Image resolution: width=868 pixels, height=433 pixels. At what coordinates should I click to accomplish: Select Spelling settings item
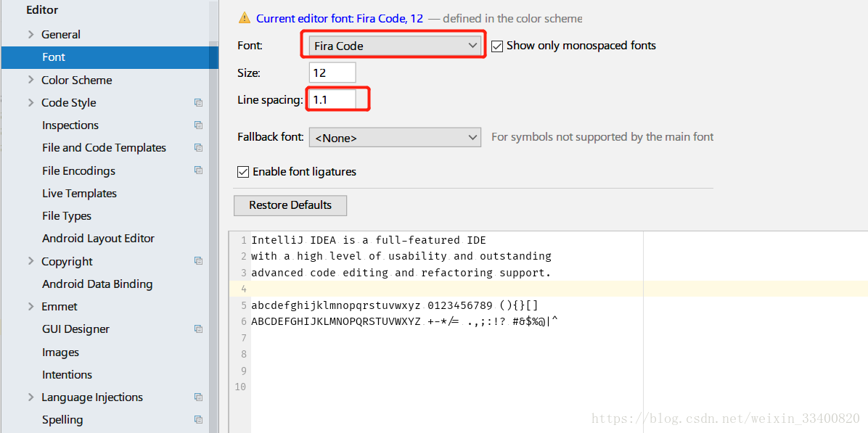[62, 420]
